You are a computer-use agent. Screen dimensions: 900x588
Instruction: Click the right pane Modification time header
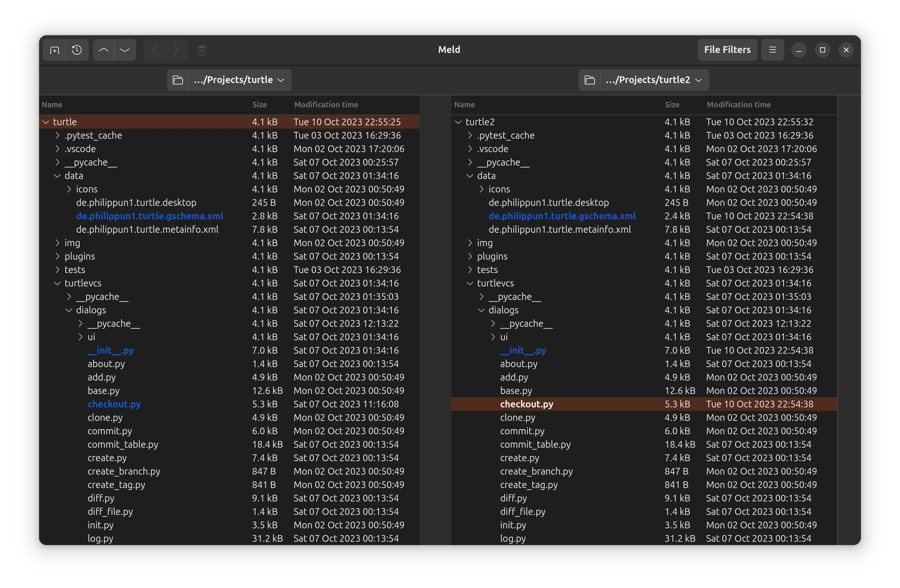point(738,105)
